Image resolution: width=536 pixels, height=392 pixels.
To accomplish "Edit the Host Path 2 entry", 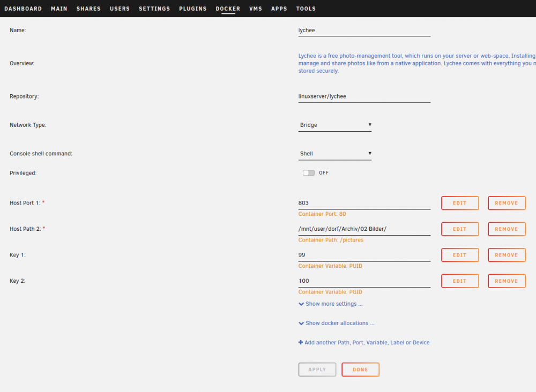I will tap(460, 229).
